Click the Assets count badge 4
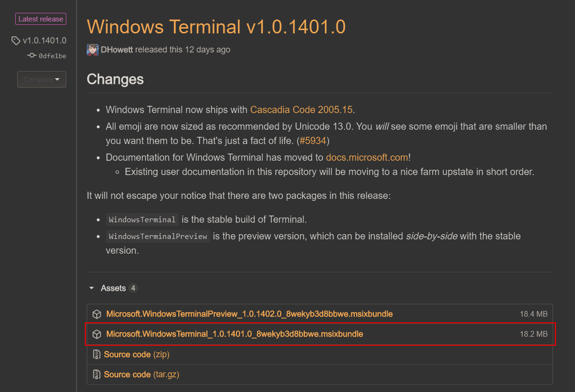The image size is (575, 392). pos(133,288)
